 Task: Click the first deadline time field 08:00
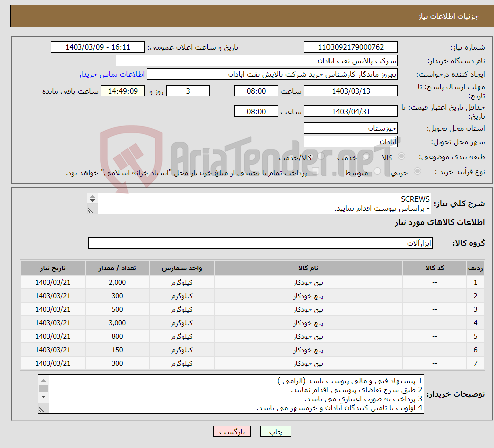point(256,91)
